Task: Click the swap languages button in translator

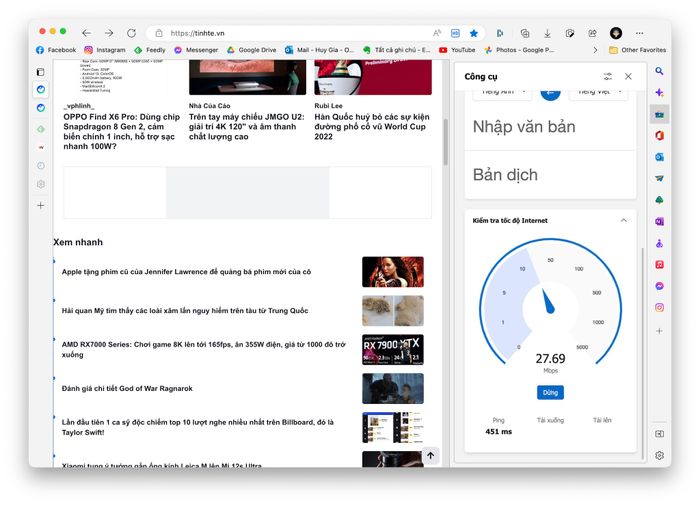Action: (550, 92)
